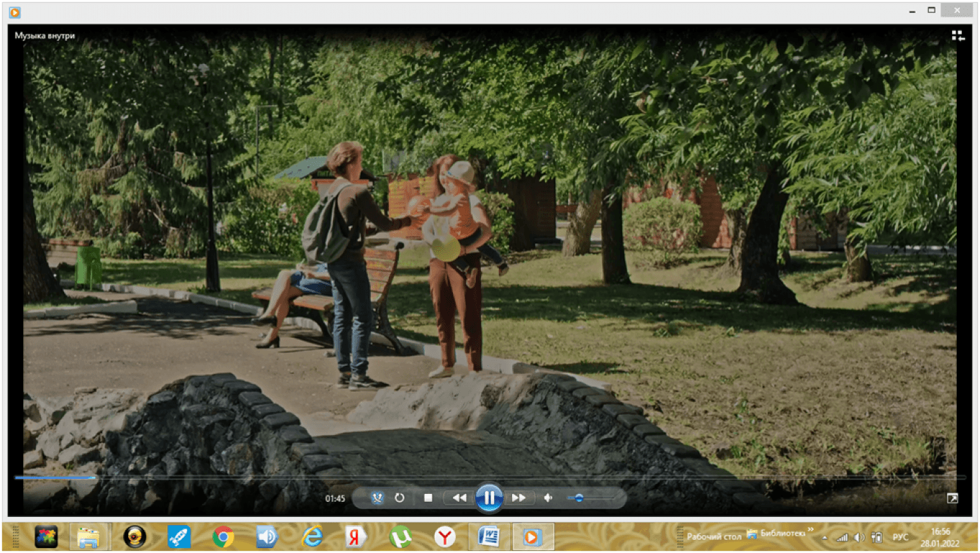Skip back with the rewind button
The image size is (980, 553).
[x=459, y=498]
